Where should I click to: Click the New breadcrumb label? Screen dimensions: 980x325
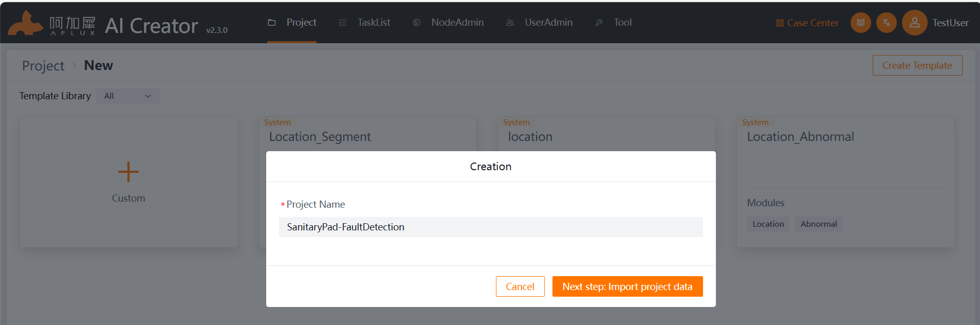(x=98, y=65)
